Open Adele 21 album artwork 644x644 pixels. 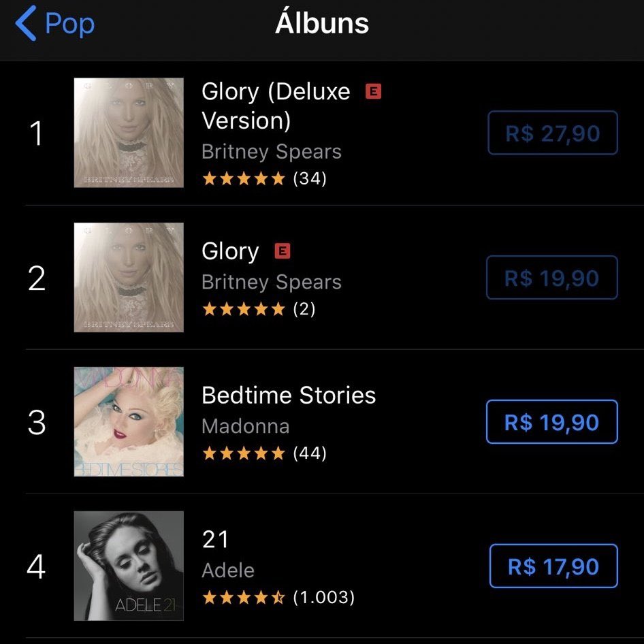click(x=129, y=566)
